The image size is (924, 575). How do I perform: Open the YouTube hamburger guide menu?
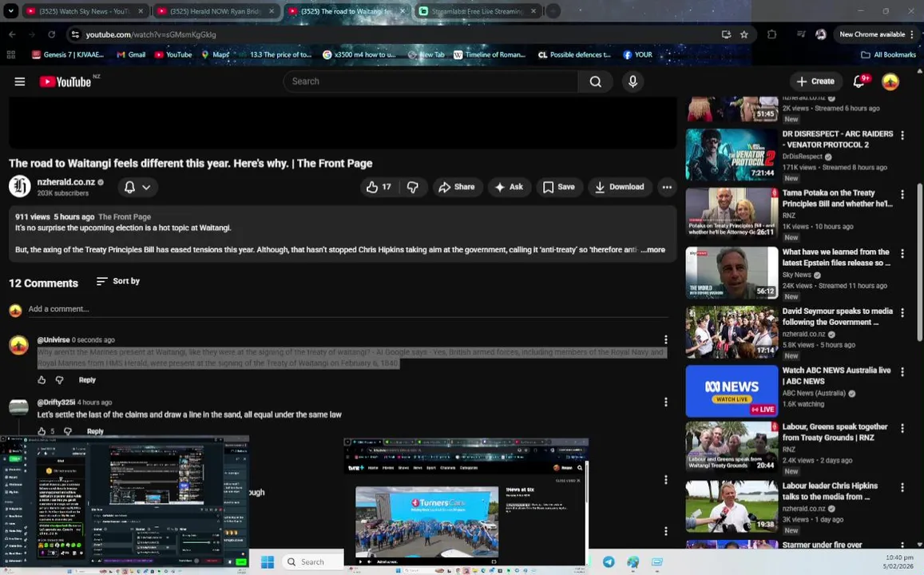tap(19, 81)
